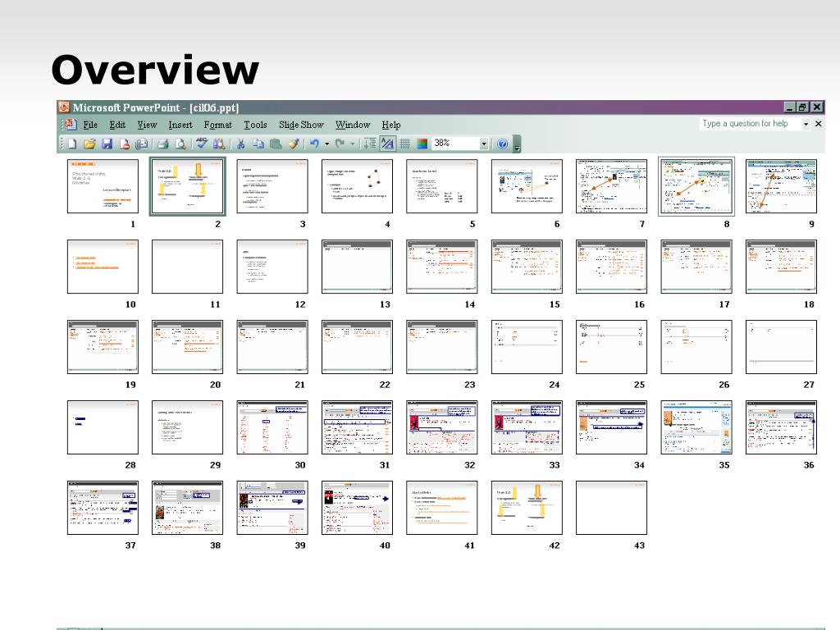Open the Tools menu
This screenshot has height=630, width=840.
coord(255,125)
